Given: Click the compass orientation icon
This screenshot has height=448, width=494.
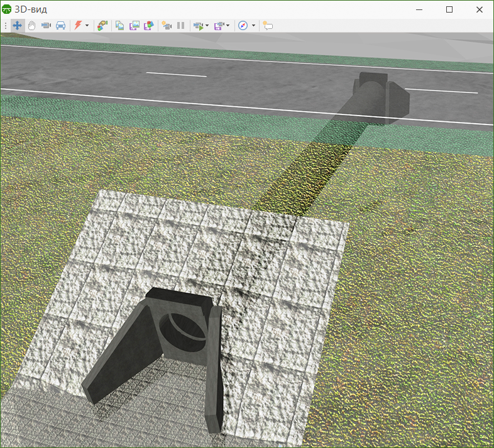Looking at the screenshot, I should click(243, 26).
